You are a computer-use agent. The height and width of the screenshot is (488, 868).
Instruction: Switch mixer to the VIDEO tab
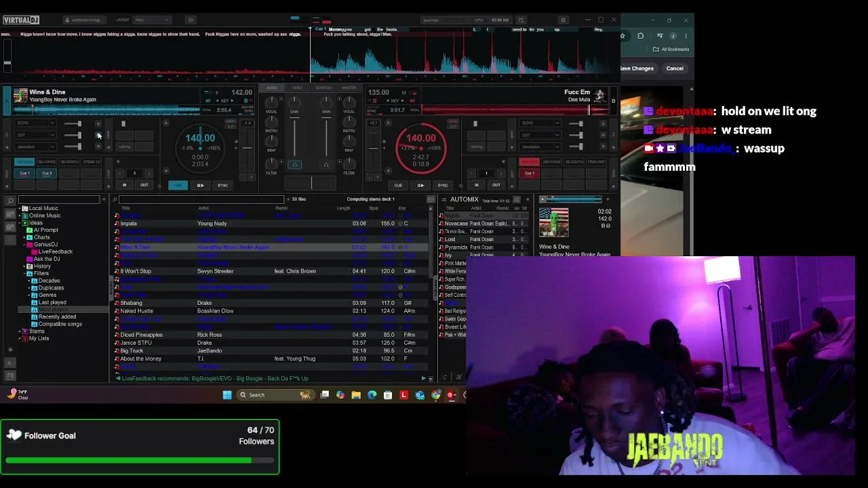point(297,87)
